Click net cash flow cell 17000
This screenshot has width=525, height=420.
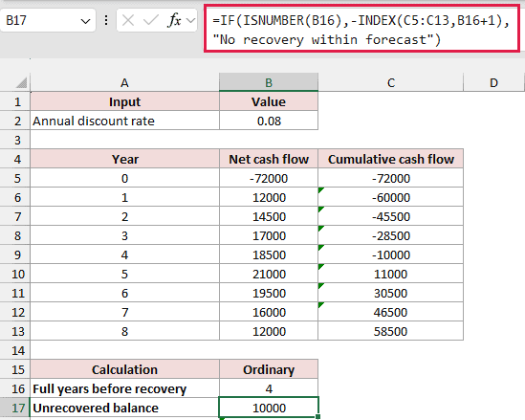pyautogui.click(x=269, y=235)
